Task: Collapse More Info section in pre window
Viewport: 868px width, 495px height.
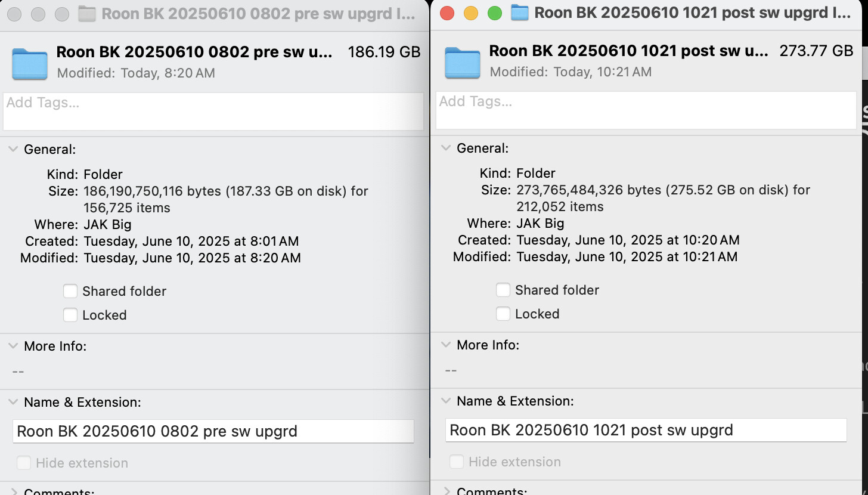Action: 13,346
